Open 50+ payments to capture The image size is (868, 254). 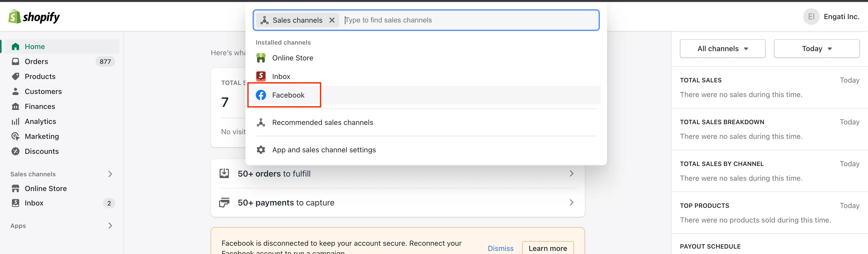point(398,202)
